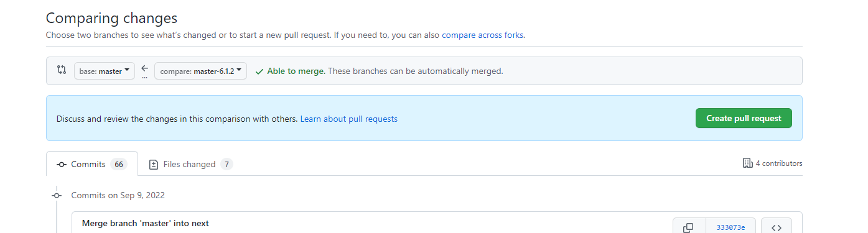Click the compare branches swap icon
The height and width of the screenshot is (233, 868).
tap(61, 70)
